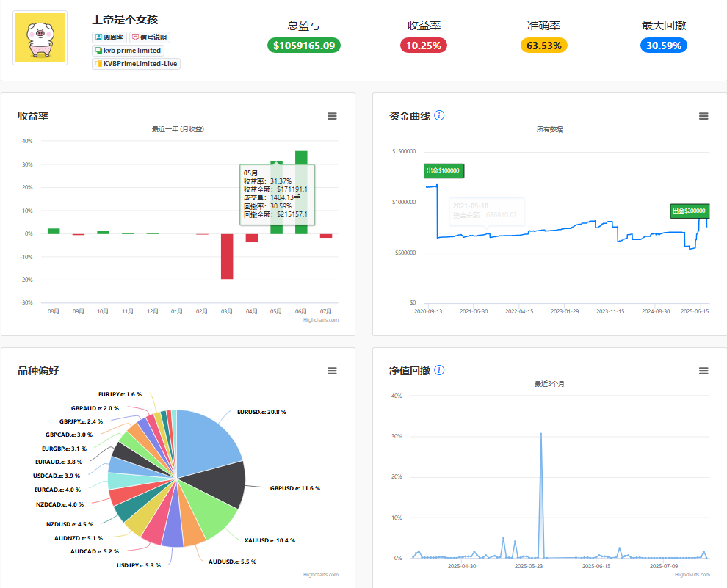727x588 pixels.
Task: Click the 圆周率 user tag
Action: pyautogui.click(x=109, y=37)
